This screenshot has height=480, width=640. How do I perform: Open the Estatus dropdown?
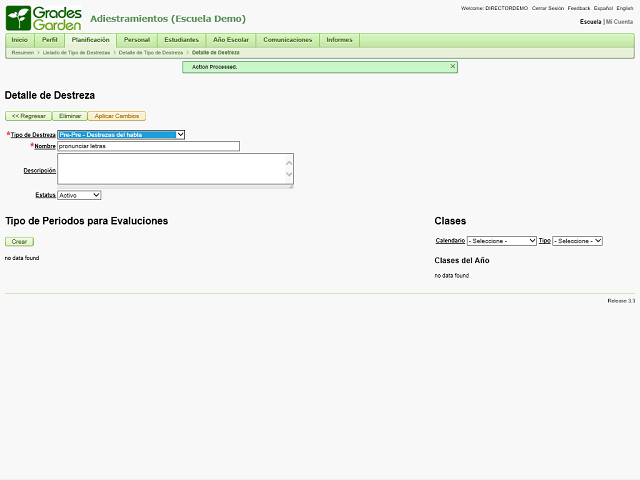pyautogui.click(x=79, y=195)
